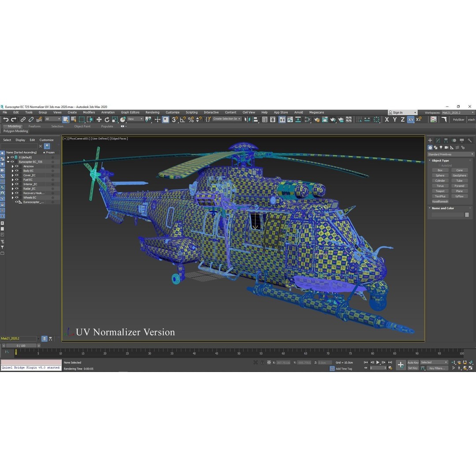Click the Redo arrow in main toolbar
This screenshot has height=476, width=476.
[x=14, y=119]
